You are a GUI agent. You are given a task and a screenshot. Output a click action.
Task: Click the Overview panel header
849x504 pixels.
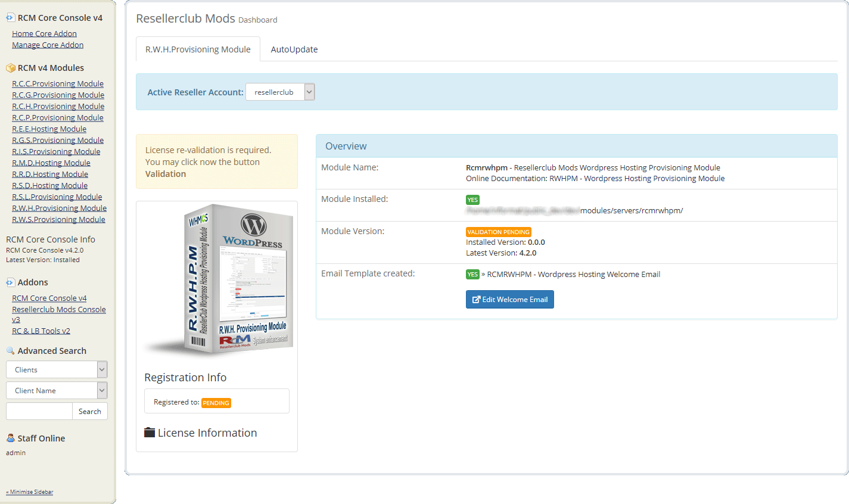point(577,146)
